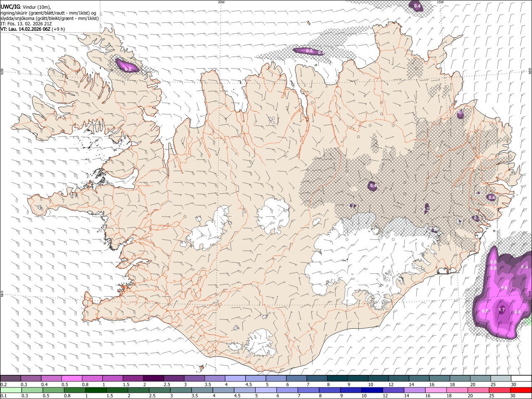Image resolution: width=532 pixels, height=399 pixels.
Task: Click the pale gray 25–30 upper legend swatch
Action: point(500,379)
